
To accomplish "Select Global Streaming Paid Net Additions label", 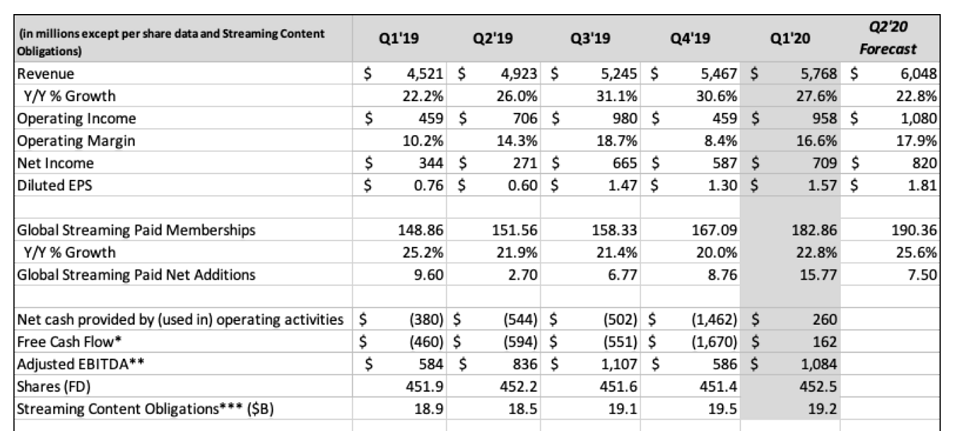I will coord(128,276).
